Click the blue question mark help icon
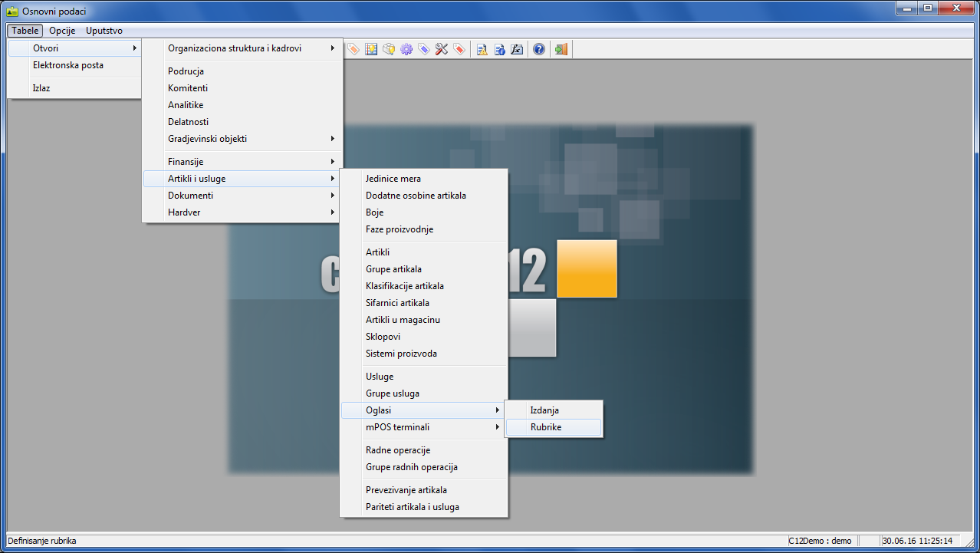The width and height of the screenshot is (980, 553). [x=539, y=49]
